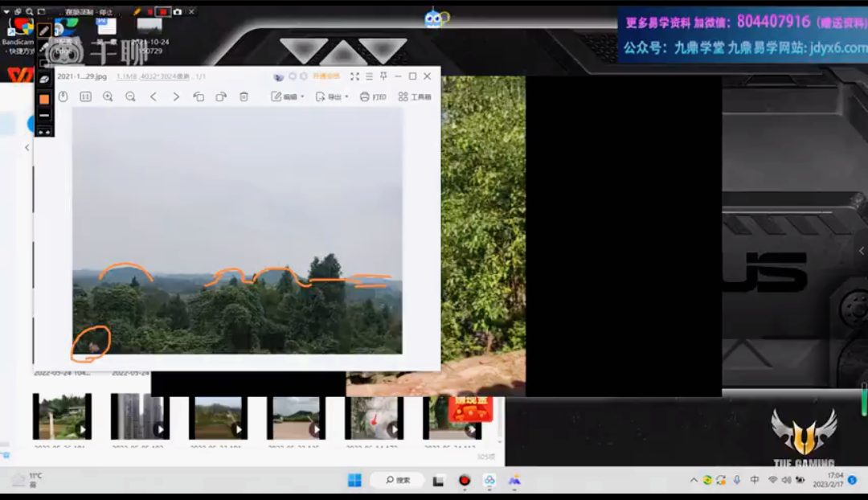Open the 导出 export dropdown
868x500 pixels.
332,96
